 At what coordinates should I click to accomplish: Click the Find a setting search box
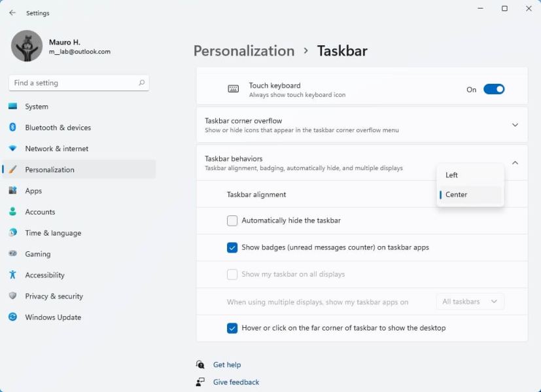(73, 83)
